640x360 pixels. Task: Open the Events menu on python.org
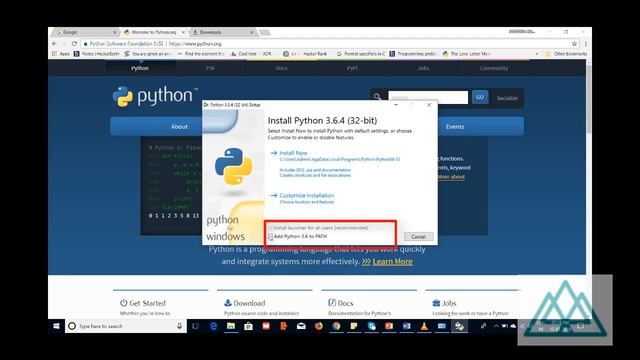[455, 127]
